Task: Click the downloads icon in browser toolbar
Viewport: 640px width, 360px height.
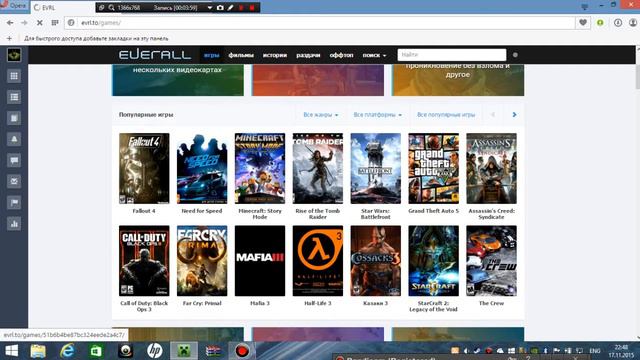Action: (x=618, y=22)
